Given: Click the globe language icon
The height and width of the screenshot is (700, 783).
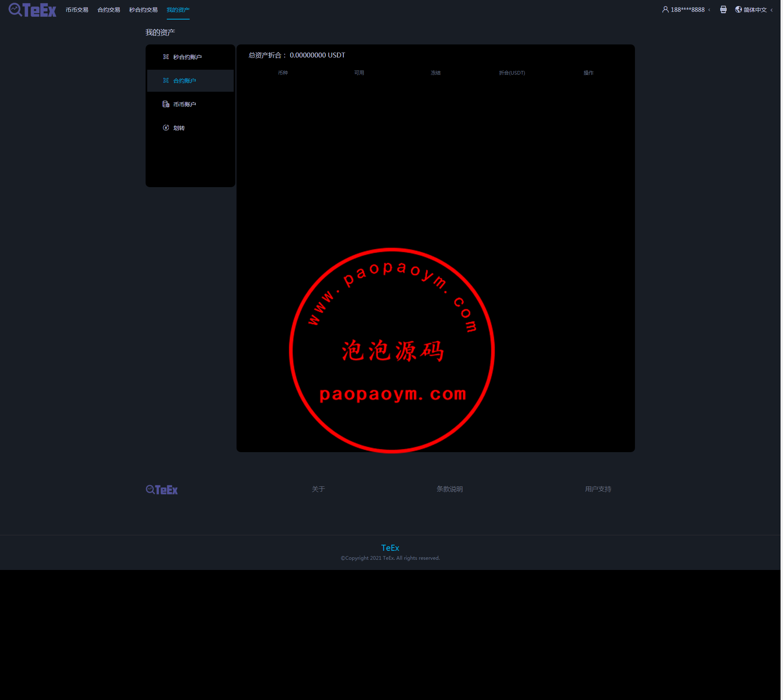Looking at the screenshot, I should click(738, 9).
